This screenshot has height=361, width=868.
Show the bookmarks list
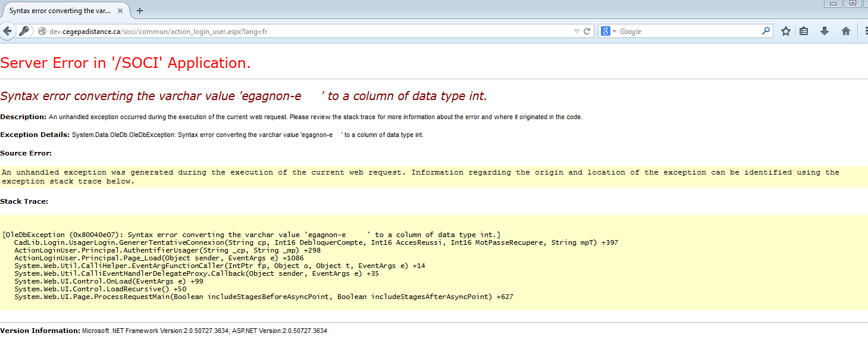(804, 31)
